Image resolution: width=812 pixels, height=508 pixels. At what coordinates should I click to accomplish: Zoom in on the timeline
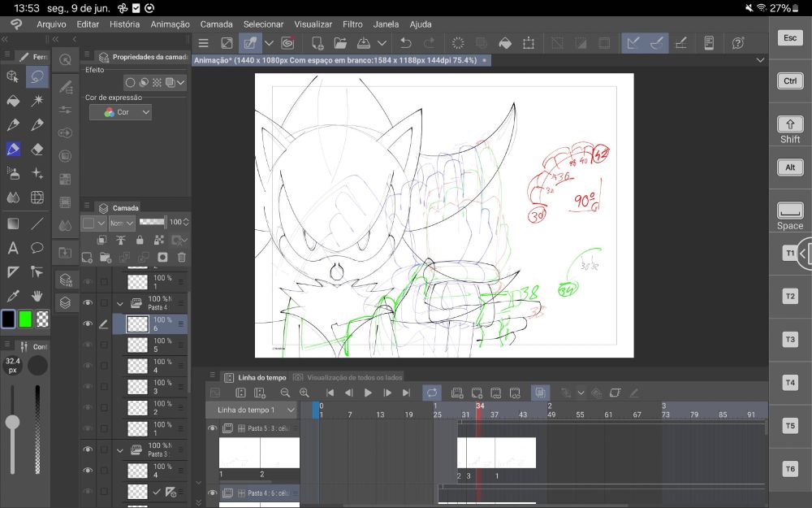pyautogui.click(x=304, y=393)
